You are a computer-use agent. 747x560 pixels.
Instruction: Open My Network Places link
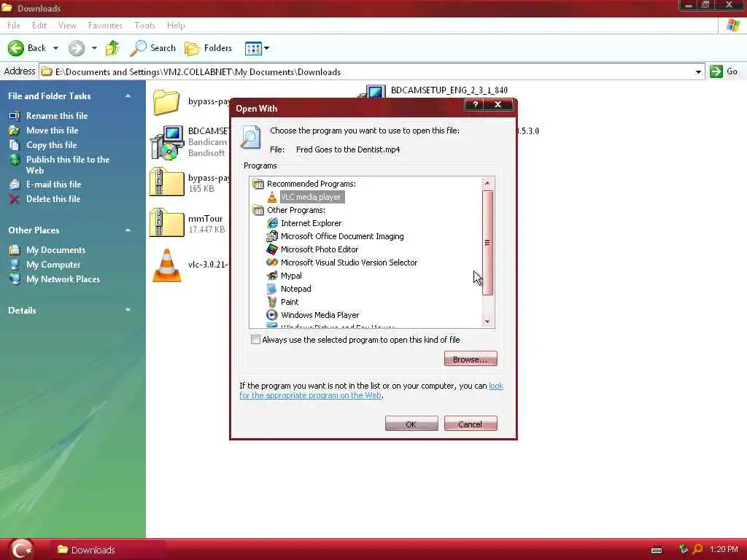click(x=63, y=279)
